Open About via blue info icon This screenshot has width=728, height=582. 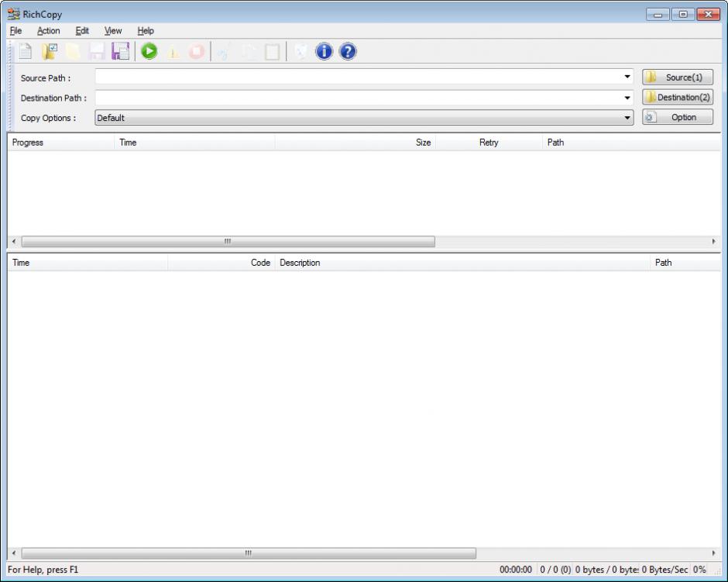(324, 51)
